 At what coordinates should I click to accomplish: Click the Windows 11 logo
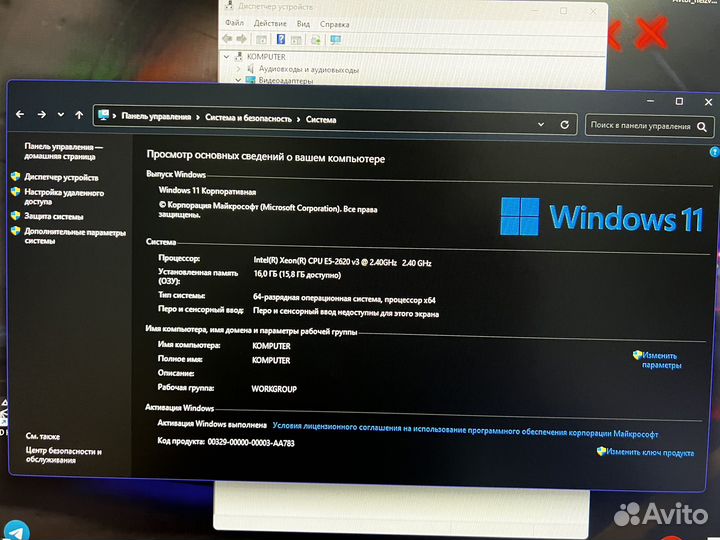pyautogui.click(x=602, y=217)
